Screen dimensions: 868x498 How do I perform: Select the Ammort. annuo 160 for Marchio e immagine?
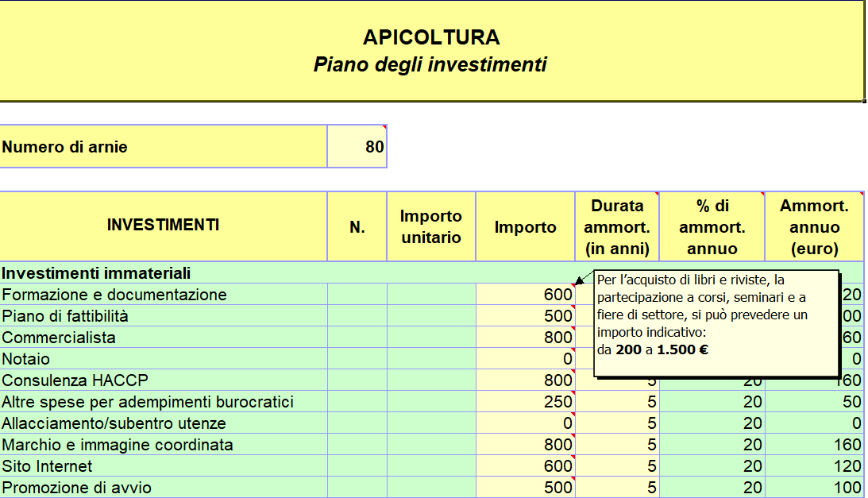[814, 445]
